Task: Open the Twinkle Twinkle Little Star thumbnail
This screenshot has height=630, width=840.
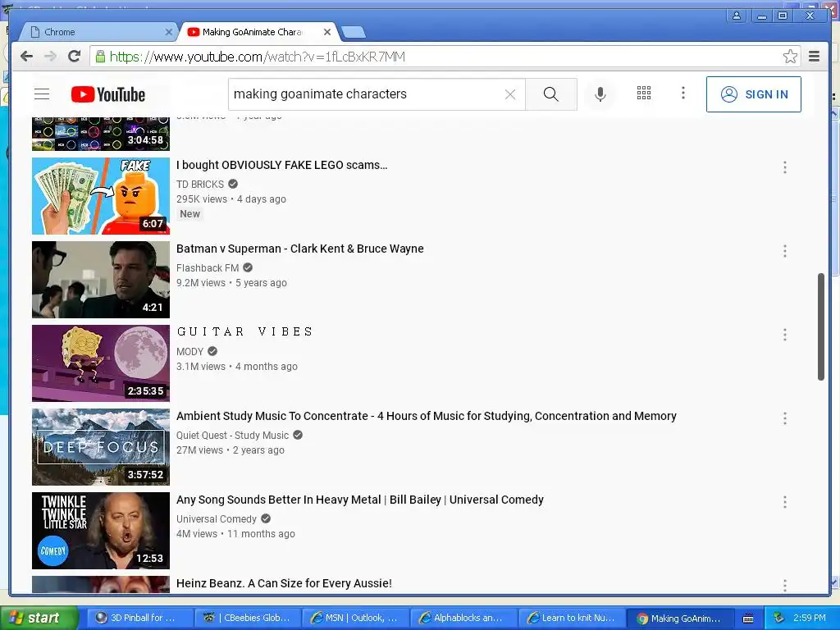Action: [101, 531]
